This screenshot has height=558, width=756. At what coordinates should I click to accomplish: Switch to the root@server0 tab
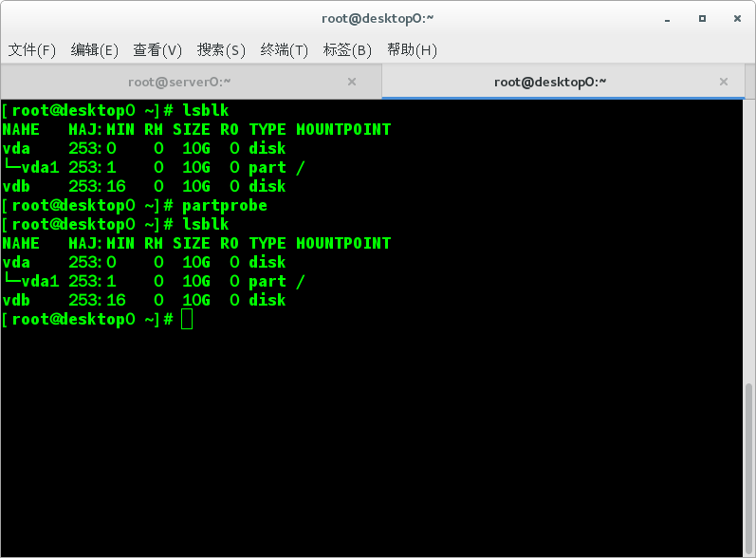[179, 82]
